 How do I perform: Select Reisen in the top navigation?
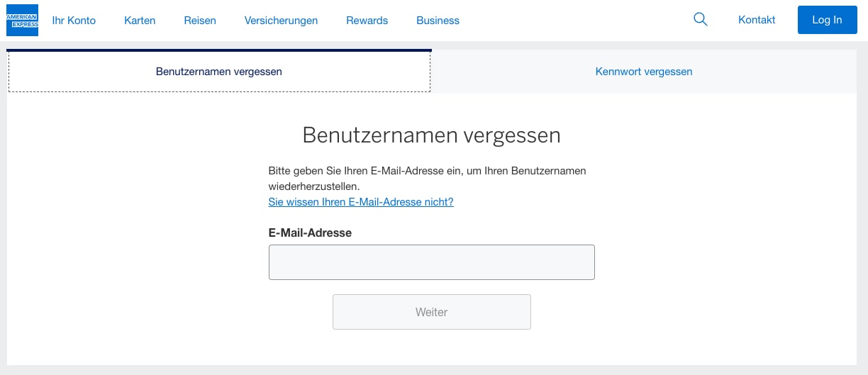point(200,21)
